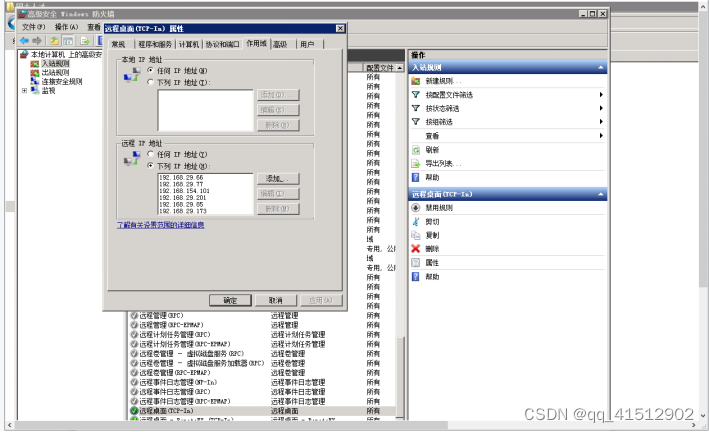Collapse the 远程桌面(TCP-In) actions section

(x=600, y=194)
